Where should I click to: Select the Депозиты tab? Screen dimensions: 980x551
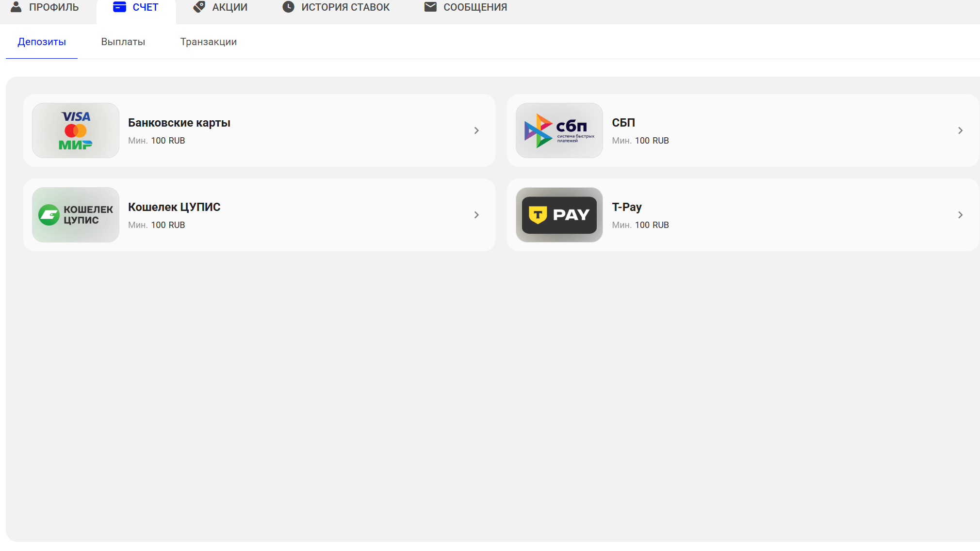42,42
